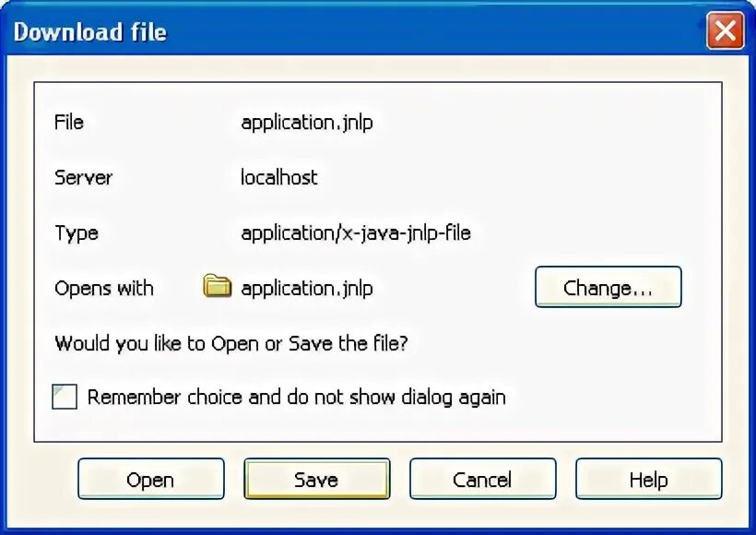Cancel the download
This screenshot has height=535, width=756.
coord(482,480)
